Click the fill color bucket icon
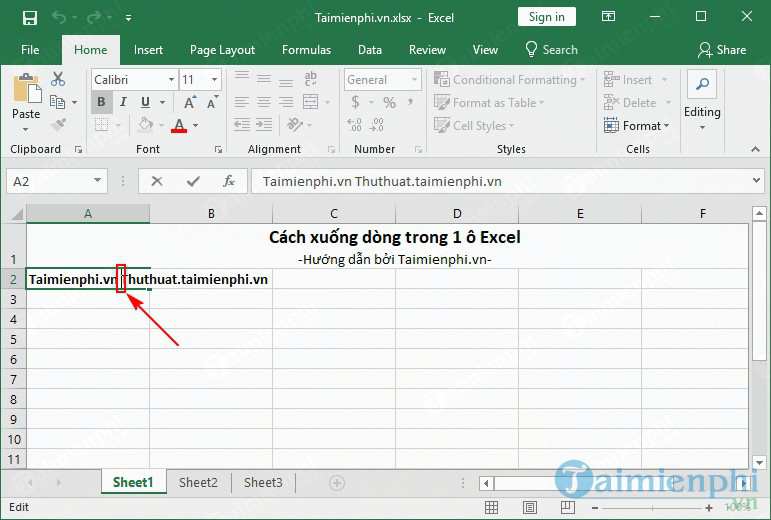Viewport: 771px width, 520px height. (x=146, y=124)
